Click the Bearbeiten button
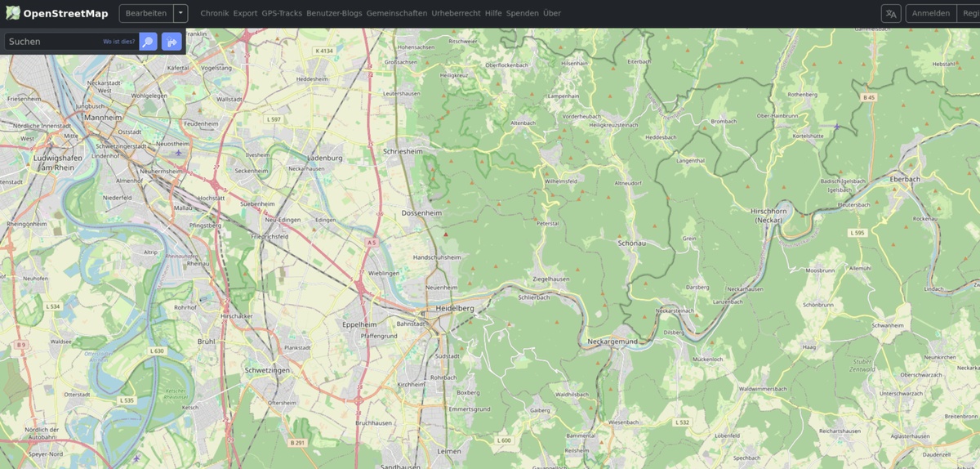The width and height of the screenshot is (980, 469). [146, 14]
